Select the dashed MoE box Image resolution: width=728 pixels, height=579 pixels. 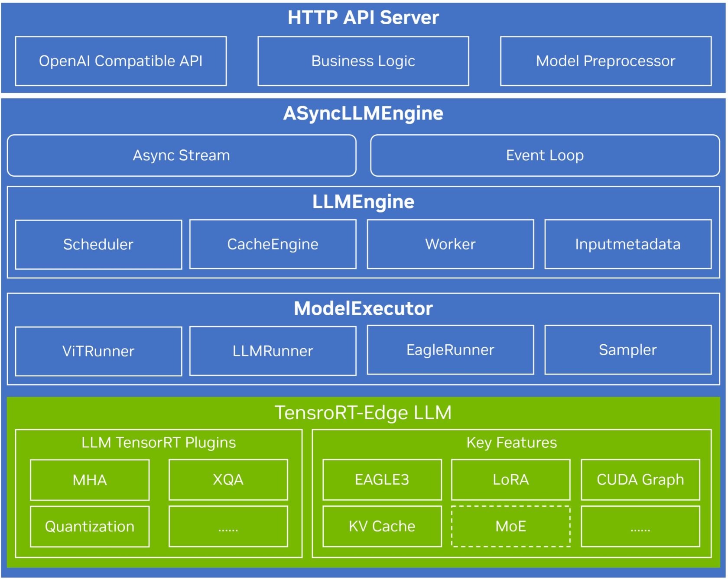click(510, 526)
